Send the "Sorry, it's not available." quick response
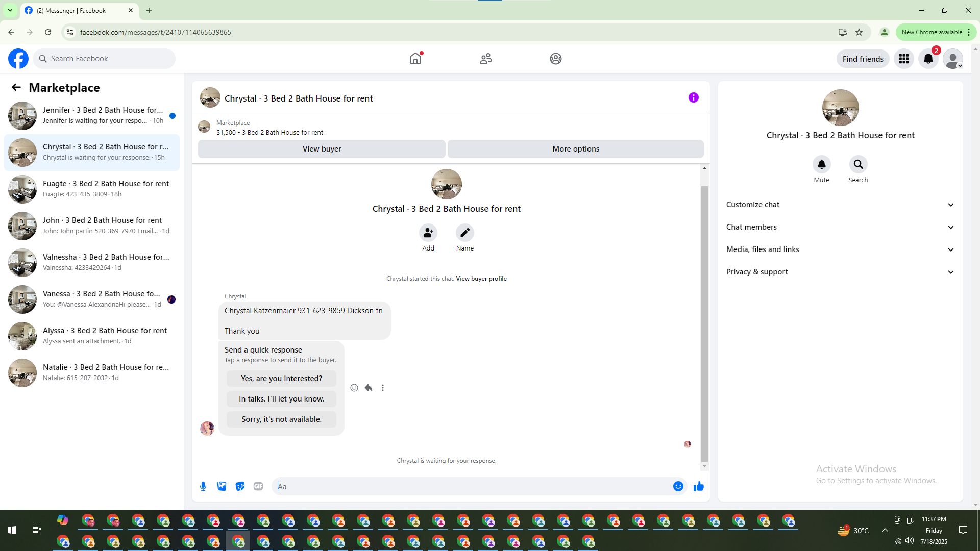Screen dimensions: 980x551 point(281,419)
